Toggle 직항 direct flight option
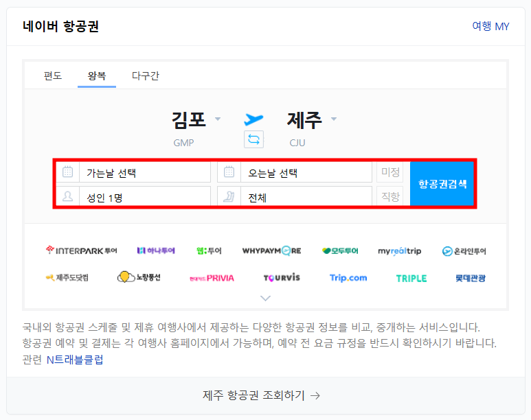The height and width of the screenshot is (420, 531). 390,196
